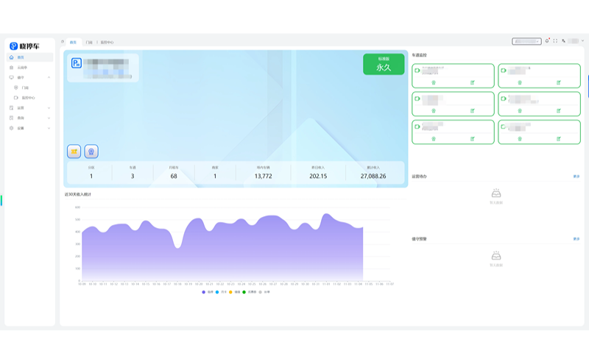
Task: Click the sidebar collapse icon beside tabs
Action: [63, 42]
